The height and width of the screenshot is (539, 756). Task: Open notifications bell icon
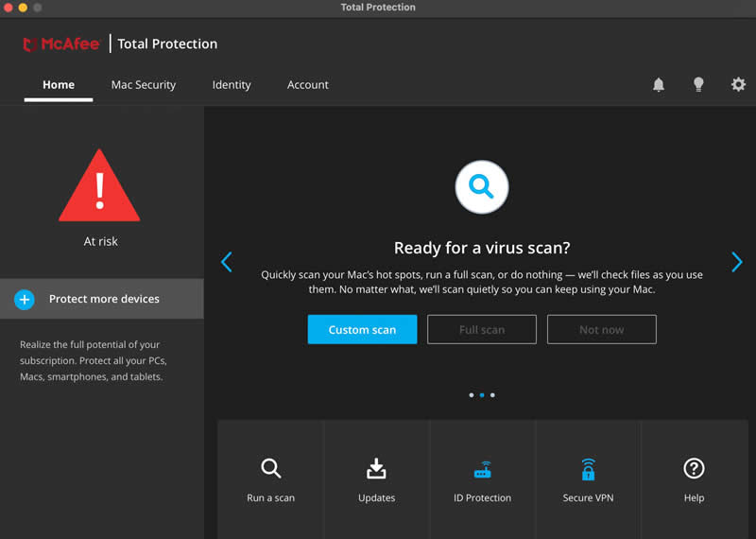(658, 85)
